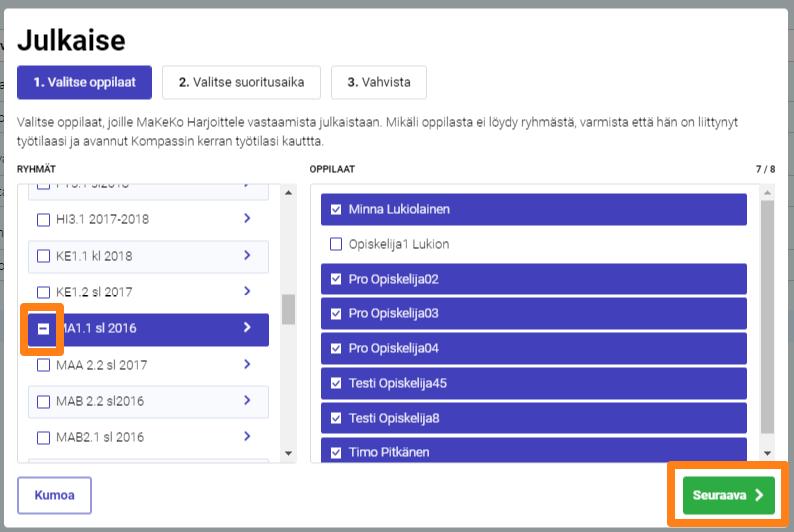
Task: Check the KE1.1 kl 2018 group checkbox
Action: [x=44, y=256]
